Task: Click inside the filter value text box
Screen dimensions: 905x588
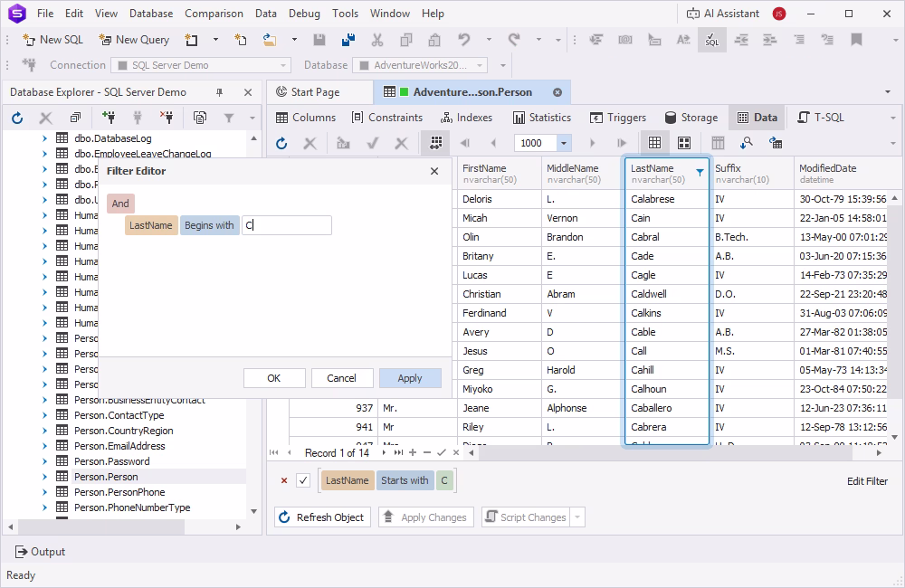Action: (x=287, y=224)
